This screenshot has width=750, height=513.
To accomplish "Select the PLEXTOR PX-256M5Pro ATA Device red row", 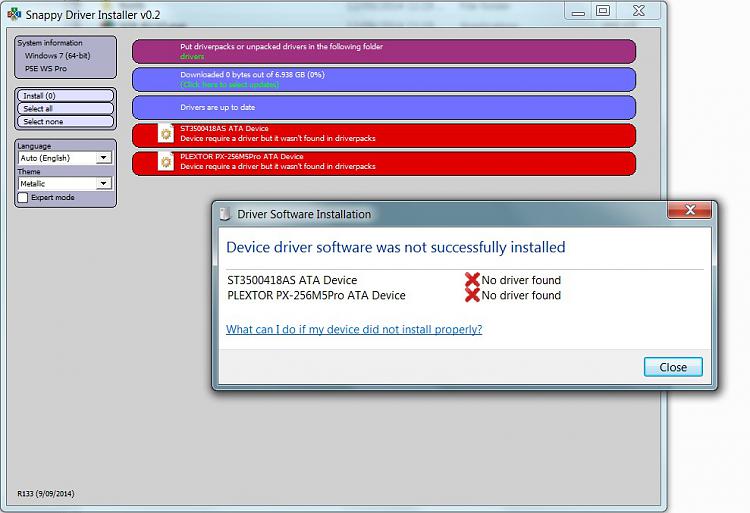I will [384, 164].
